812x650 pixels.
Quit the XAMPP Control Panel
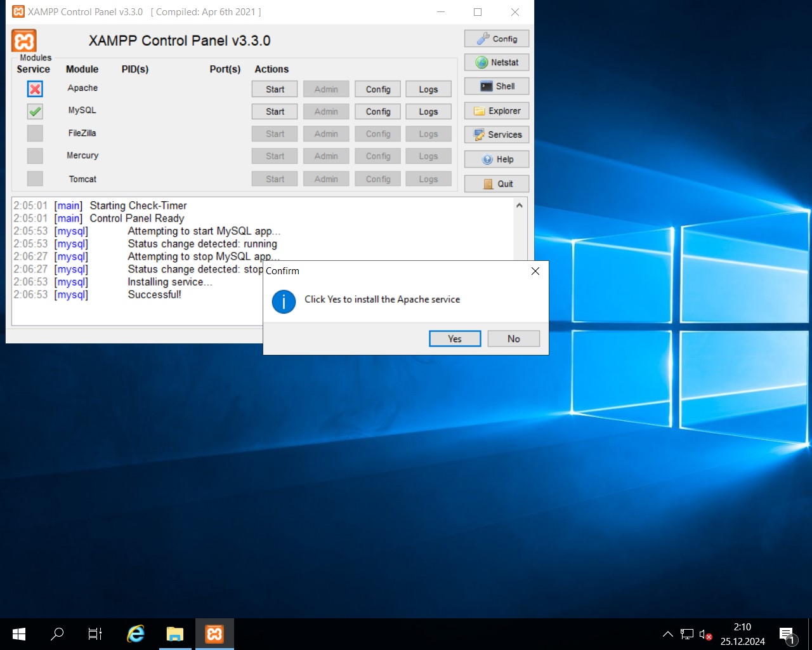(x=497, y=183)
